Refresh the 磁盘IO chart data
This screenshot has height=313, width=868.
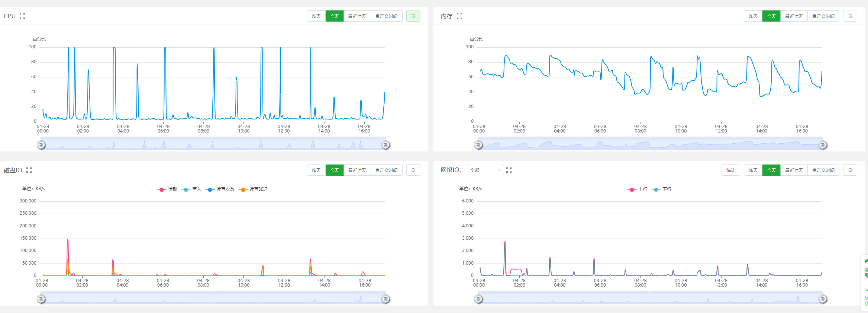click(413, 170)
